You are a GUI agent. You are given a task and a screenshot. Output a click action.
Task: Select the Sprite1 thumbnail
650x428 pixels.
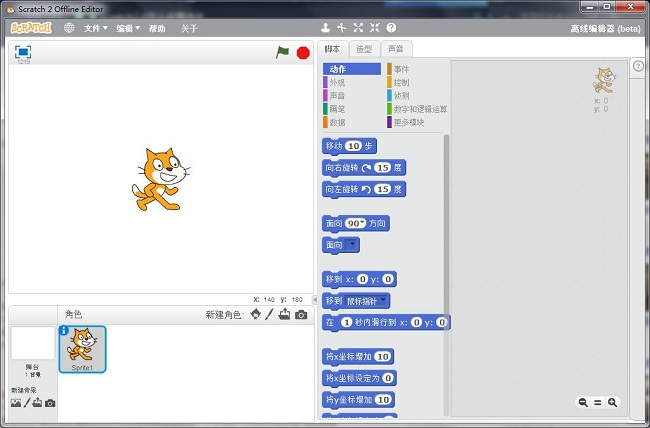[82, 349]
